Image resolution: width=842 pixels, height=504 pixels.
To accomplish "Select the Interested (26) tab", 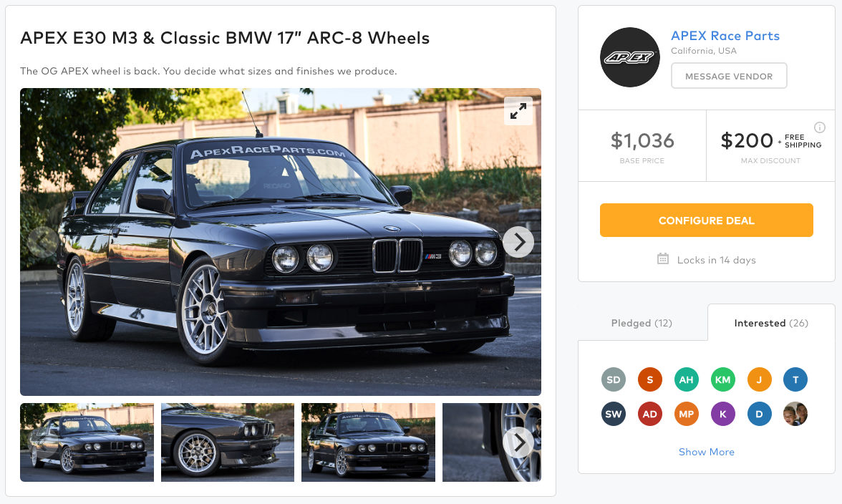I will pos(771,323).
